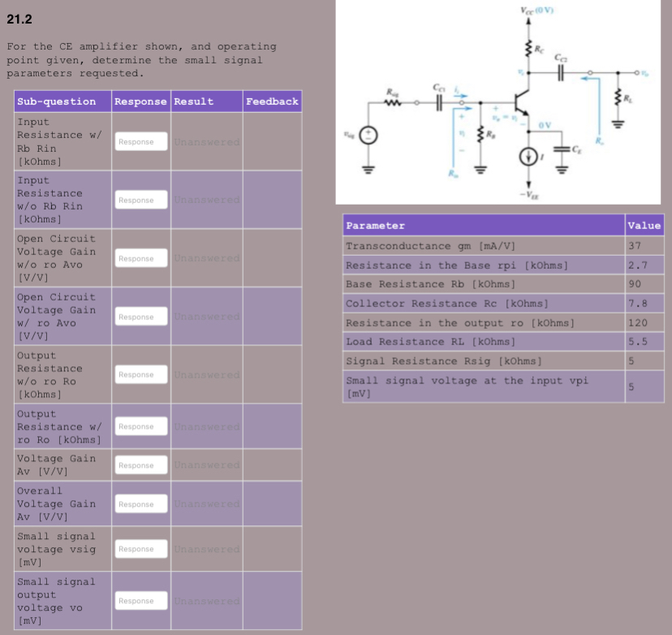
Task: Click the problem heading 21.2
Action: (x=21, y=18)
